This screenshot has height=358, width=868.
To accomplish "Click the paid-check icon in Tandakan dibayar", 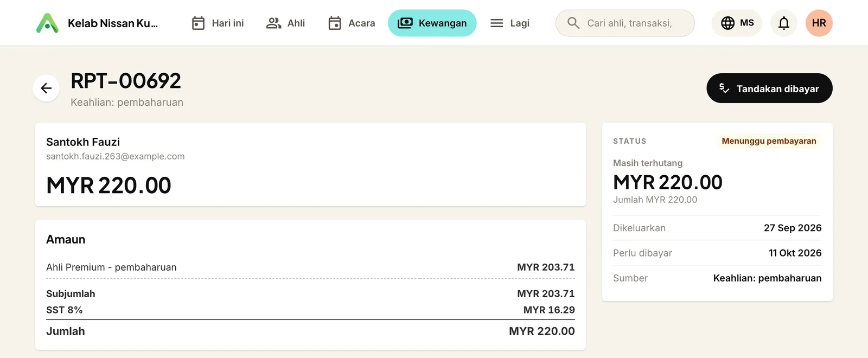I will pos(724,88).
